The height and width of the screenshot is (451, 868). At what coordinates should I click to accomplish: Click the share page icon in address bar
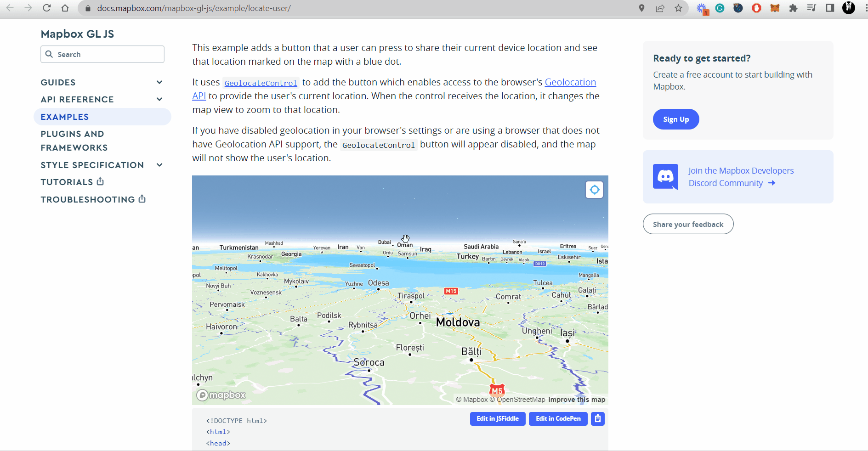click(x=660, y=8)
